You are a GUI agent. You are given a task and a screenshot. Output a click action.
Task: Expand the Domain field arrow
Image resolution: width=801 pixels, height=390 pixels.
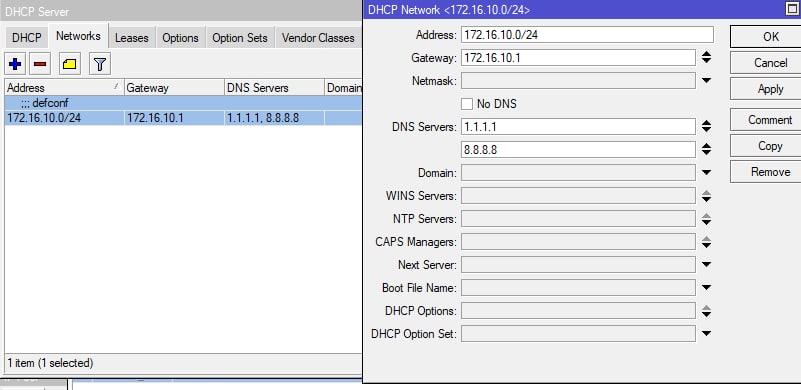[x=706, y=173]
